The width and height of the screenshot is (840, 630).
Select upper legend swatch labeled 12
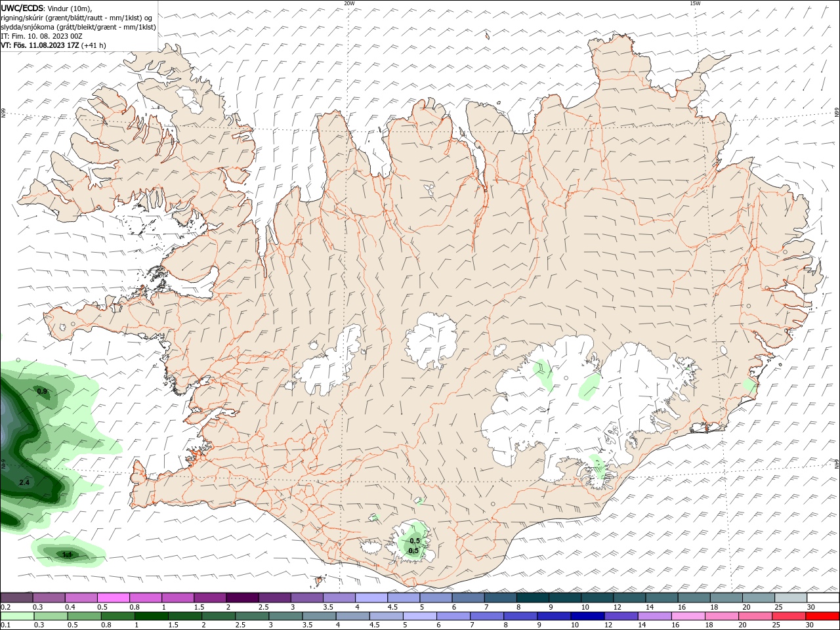tap(629, 598)
